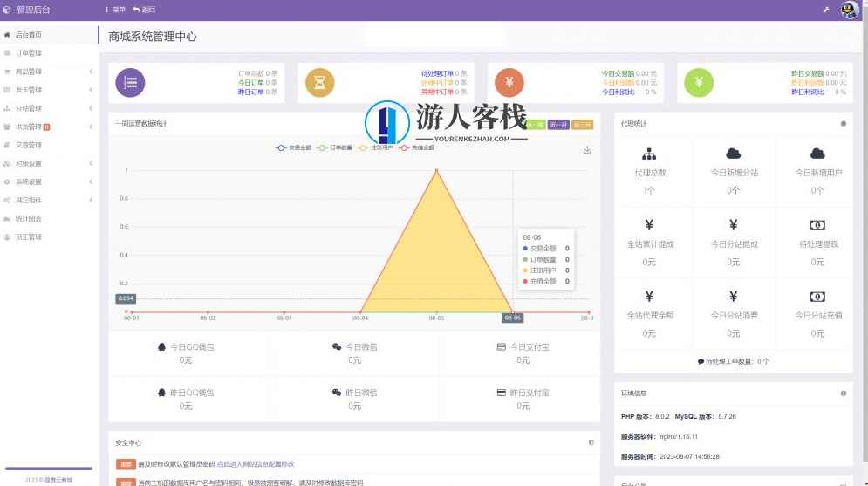
Task: Click the 管理后台 logo icon
Action: click(7, 10)
